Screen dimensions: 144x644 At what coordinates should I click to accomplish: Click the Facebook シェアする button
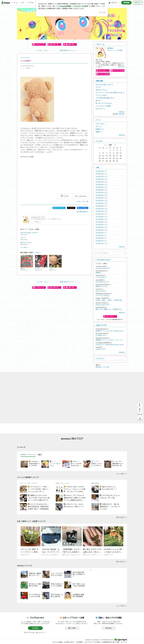[x=82, y=208]
